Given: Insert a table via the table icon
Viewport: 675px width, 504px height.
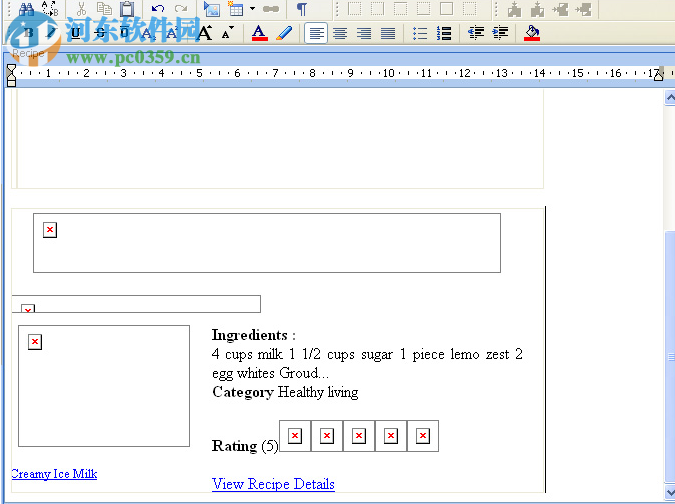Looking at the screenshot, I should 235,9.
